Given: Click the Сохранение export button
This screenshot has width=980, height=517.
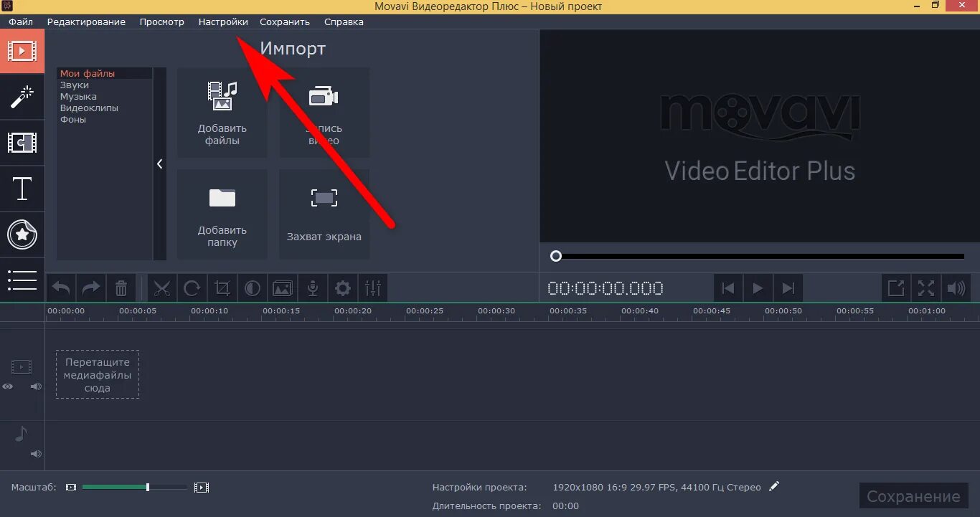Looking at the screenshot, I should pyautogui.click(x=913, y=496).
